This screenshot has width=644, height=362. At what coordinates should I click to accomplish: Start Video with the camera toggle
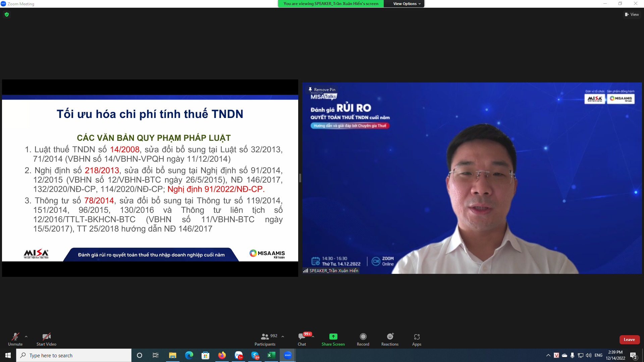click(x=46, y=337)
